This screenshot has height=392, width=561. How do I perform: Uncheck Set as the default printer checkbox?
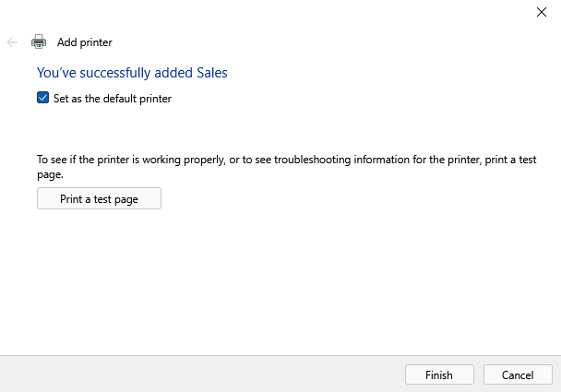pos(43,98)
